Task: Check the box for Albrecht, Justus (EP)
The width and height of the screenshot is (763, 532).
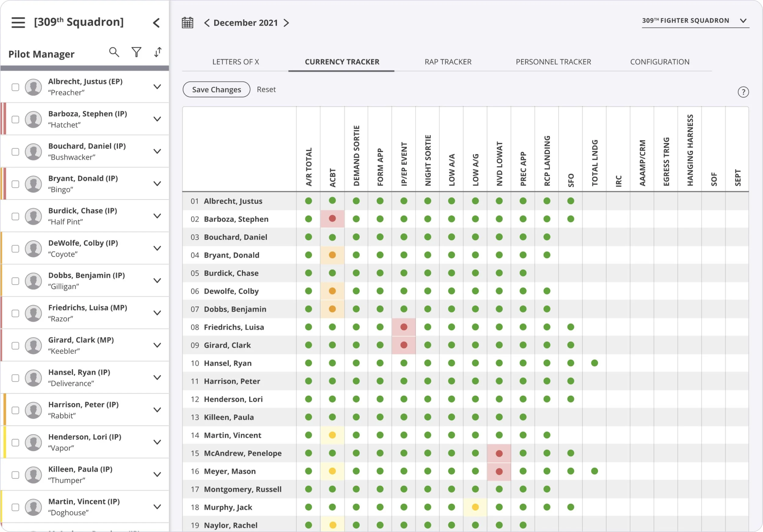Action: (x=15, y=87)
